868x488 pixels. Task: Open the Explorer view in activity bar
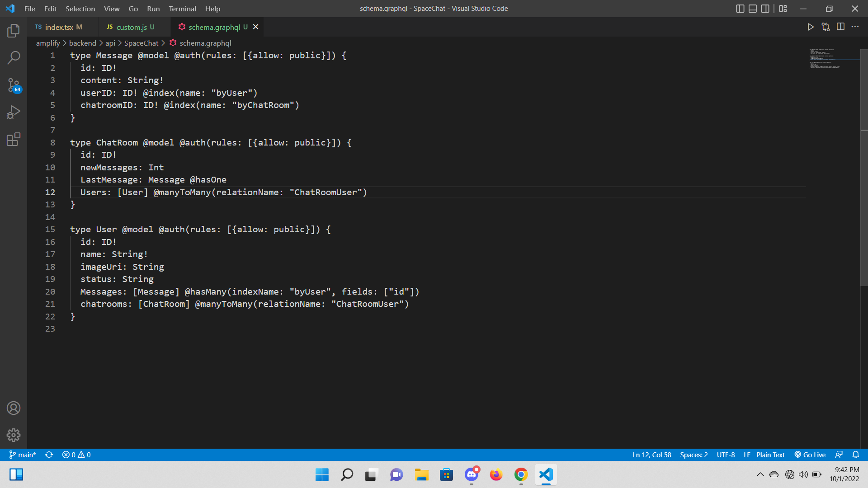pos(13,31)
